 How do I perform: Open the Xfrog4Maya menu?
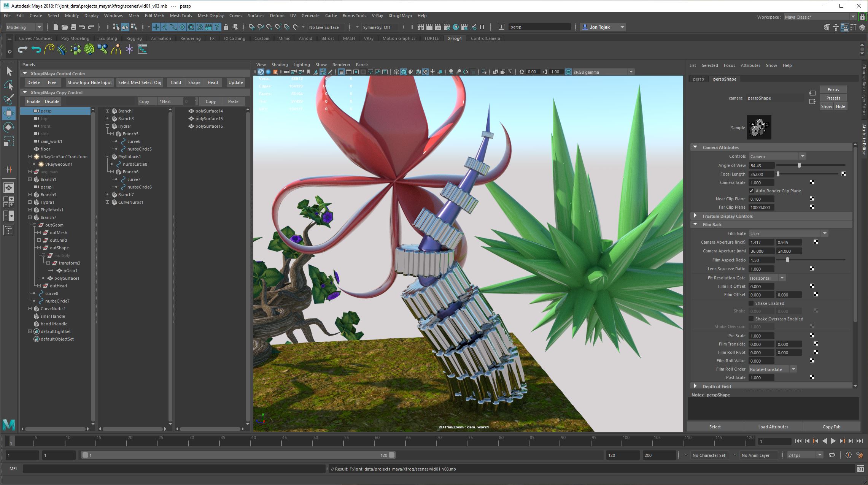400,16
